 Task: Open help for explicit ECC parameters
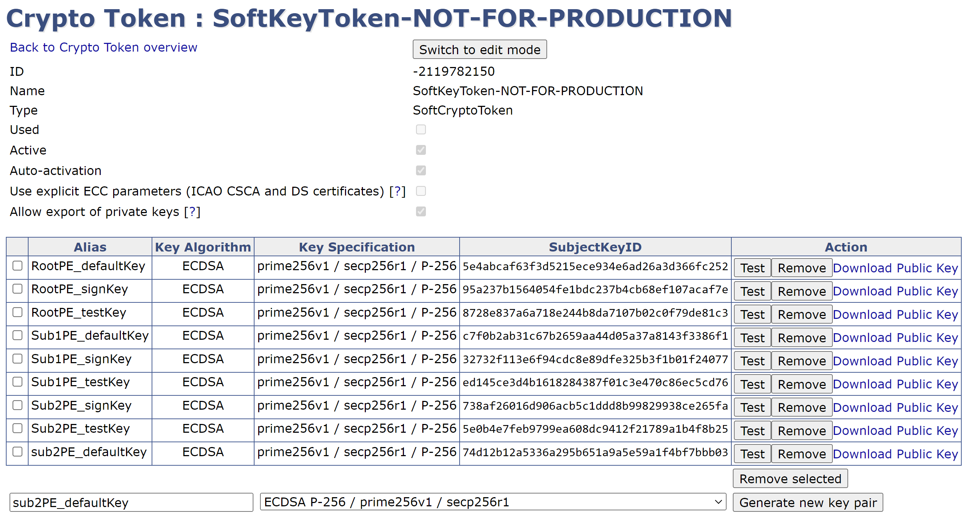click(398, 191)
